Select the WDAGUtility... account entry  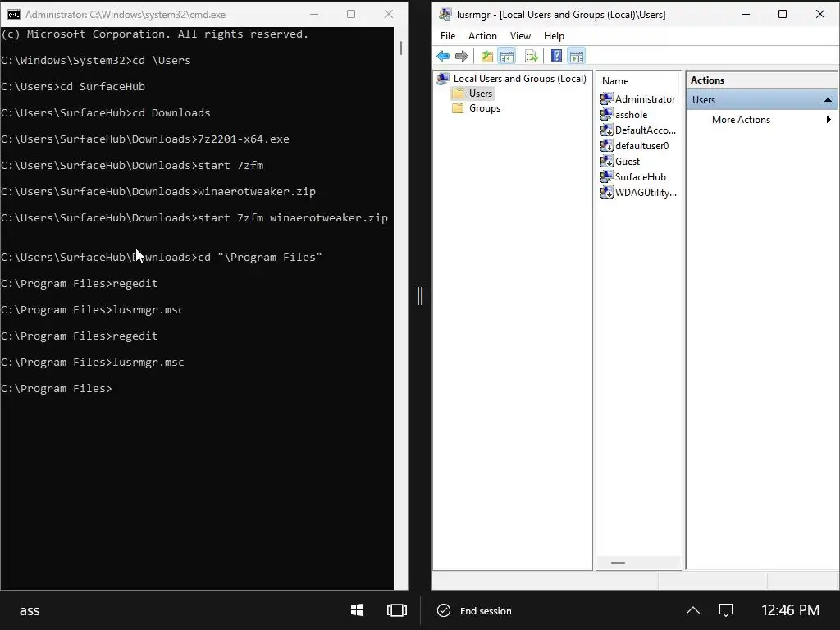point(638,192)
